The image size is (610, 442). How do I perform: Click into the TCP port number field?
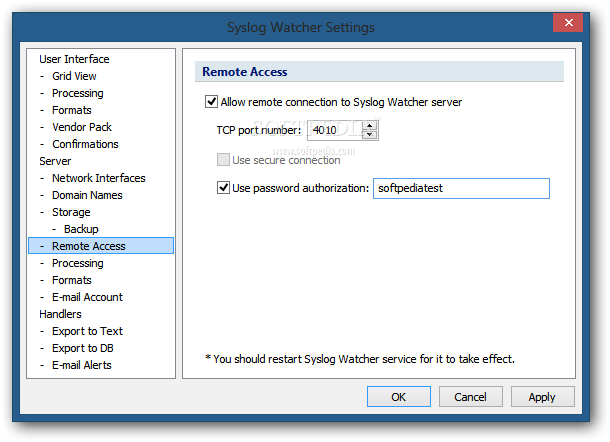tap(335, 130)
